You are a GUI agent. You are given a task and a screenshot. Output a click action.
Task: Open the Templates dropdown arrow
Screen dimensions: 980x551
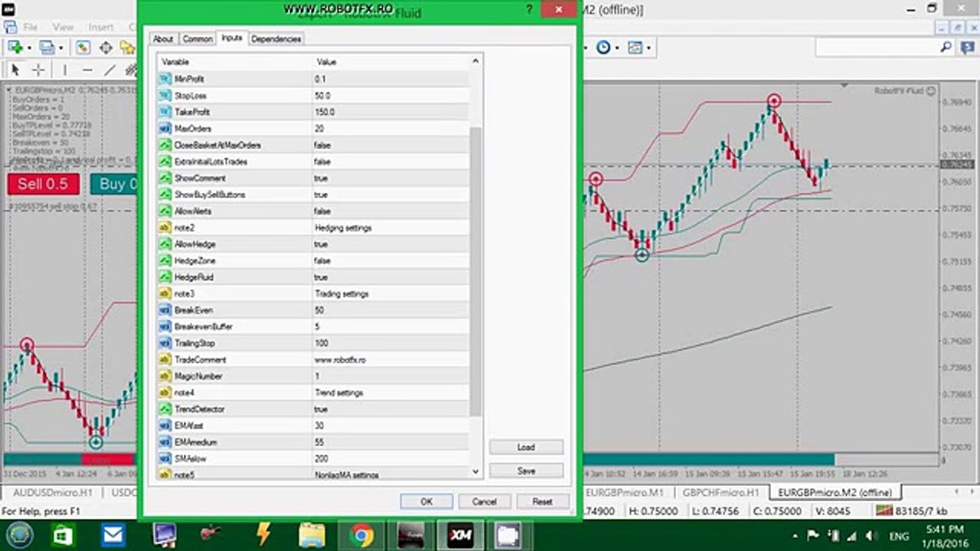[648, 47]
